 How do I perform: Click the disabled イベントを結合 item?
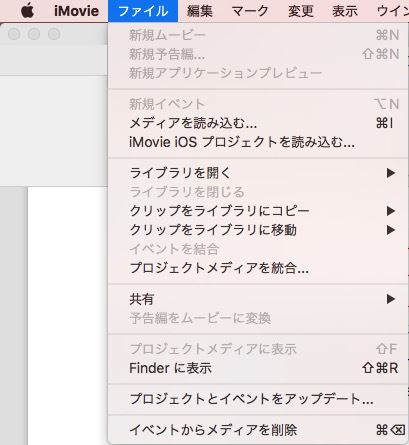pos(258,249)
